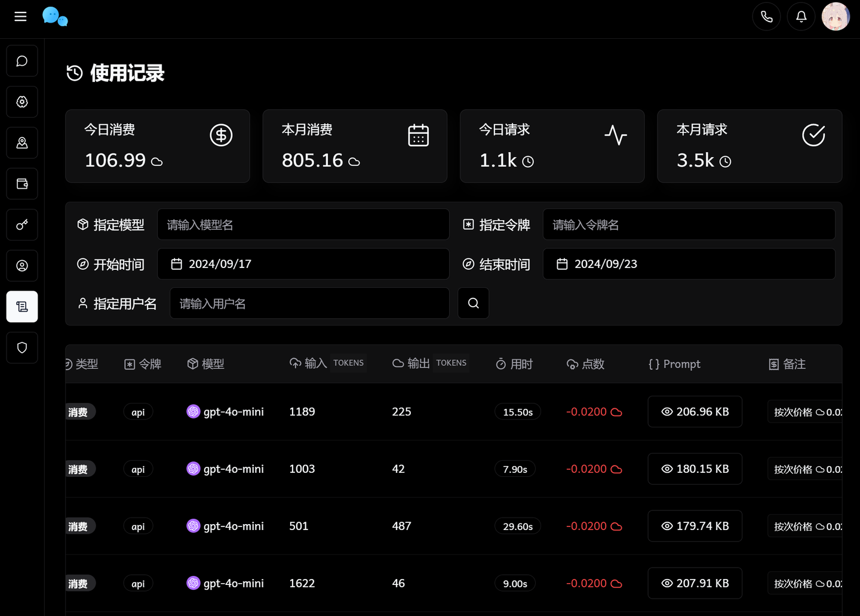This screenshot has height=616, width=860.
Task: Select the map pin sidebar icon
Action: tap(21, 143)
